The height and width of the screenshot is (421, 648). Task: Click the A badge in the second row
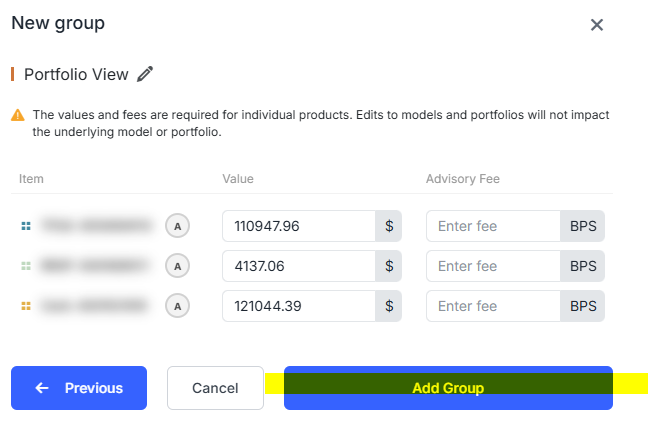pyautogui.click(x=178, y=266)
